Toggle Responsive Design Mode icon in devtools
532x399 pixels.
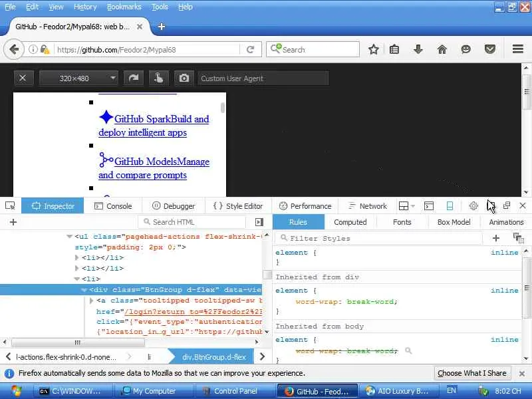click(450, 206)
